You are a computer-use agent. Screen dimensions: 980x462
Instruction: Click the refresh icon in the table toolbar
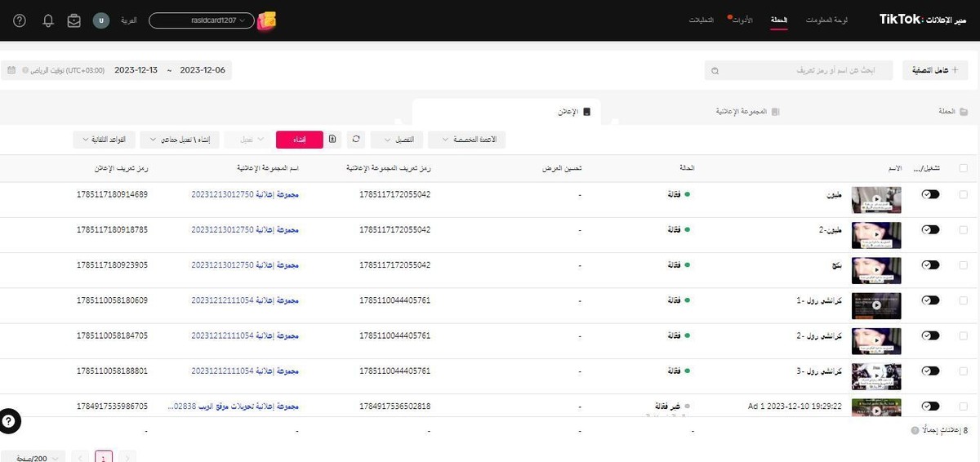356,140
